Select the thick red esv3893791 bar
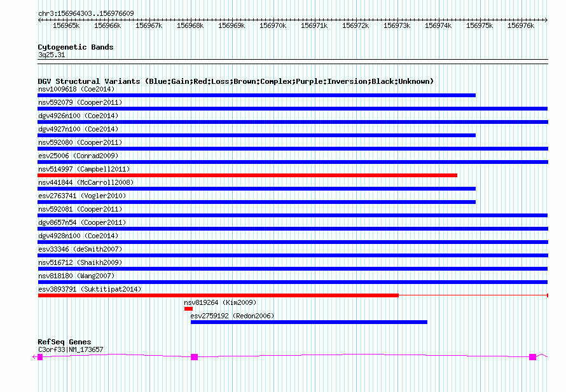The image size is (566, 392). click(218, 295)
